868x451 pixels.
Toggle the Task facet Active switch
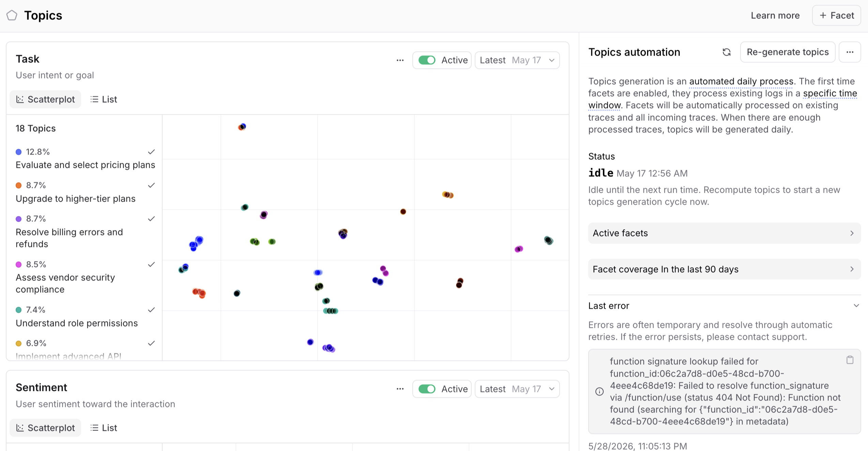pyautogui.click(x=427, y=60)
